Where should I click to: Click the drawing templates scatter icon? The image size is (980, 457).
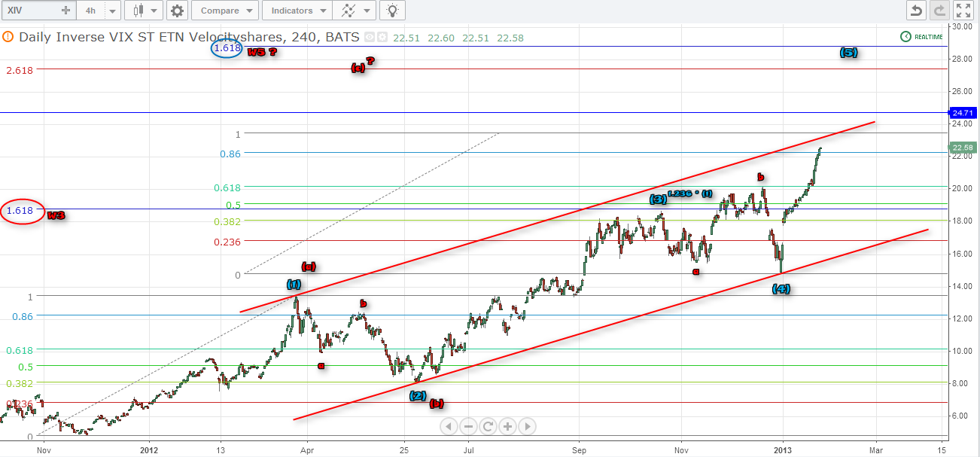tap(349, 11)
